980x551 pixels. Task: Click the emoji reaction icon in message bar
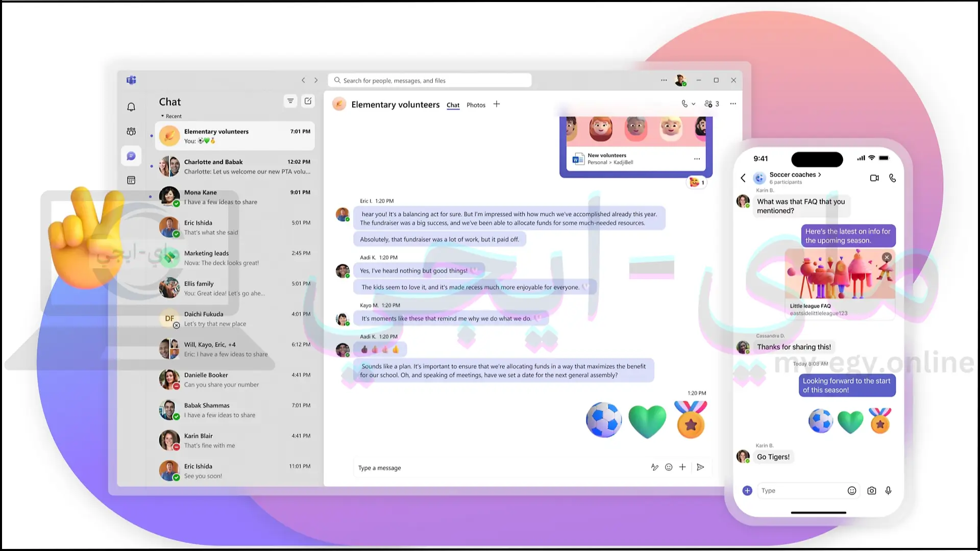point(668,467)
